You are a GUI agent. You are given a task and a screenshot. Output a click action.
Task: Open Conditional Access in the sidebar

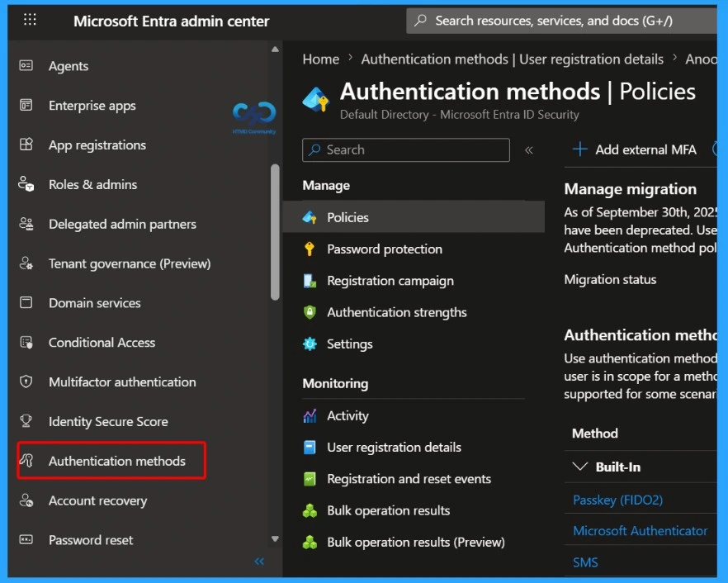point(102,343)
